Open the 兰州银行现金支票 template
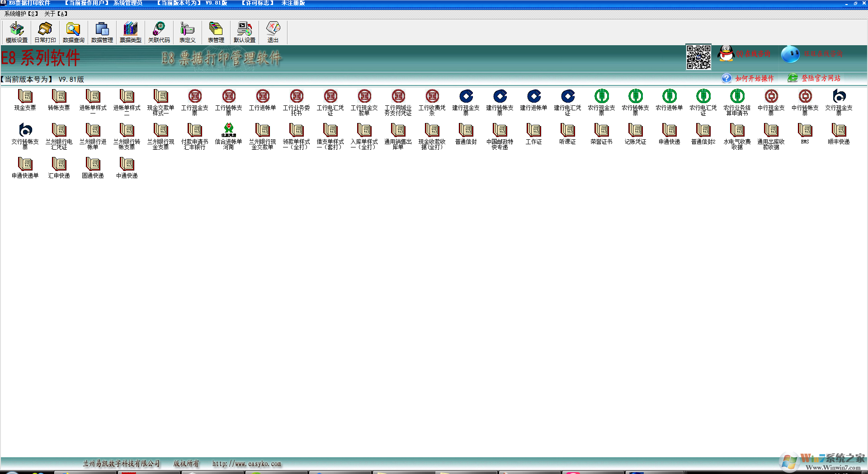Screen dimensions: 868x474 [x=161, y=136]
